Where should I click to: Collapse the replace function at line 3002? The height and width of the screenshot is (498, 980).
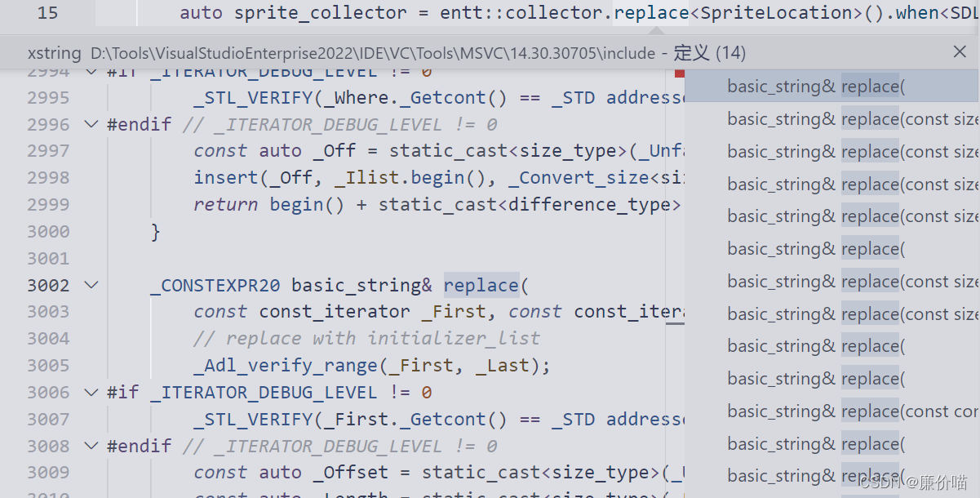(x=91, y=285)
